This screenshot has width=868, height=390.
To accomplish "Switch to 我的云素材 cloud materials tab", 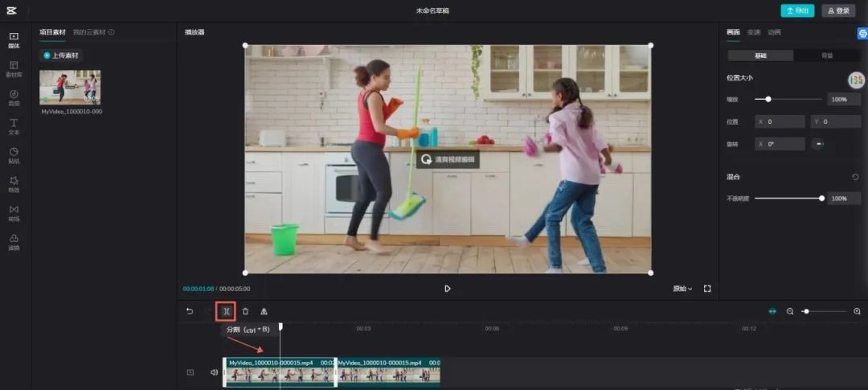I will [x=93, y=32].
